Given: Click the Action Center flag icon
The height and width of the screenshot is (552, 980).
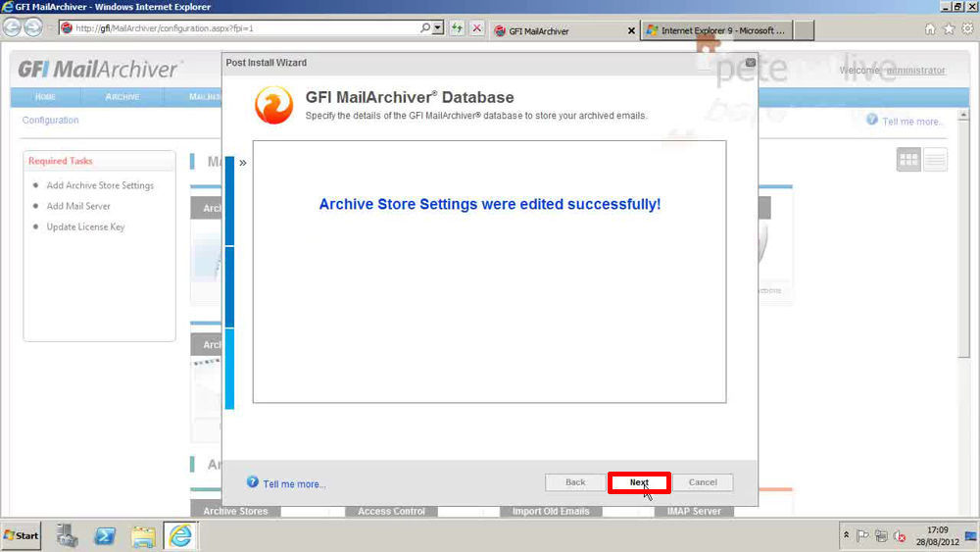Looking at the screenshot, I should [x=863, y=535].
